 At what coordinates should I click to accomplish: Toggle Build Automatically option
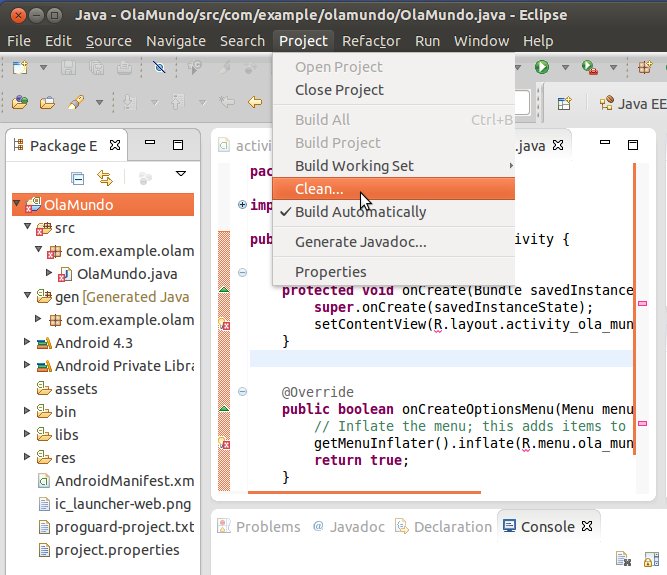click(393, 212)
